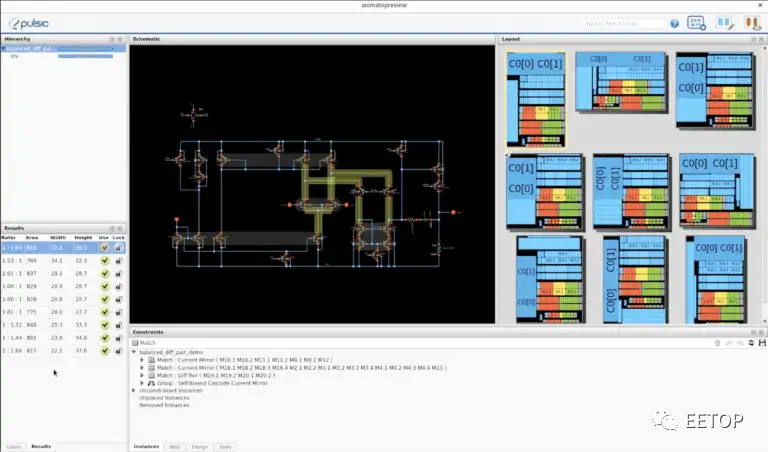The width and height of the screenshot is (768, 452).
Task: Click the Match icon on the Diff Pair row
Action: click(151, 375)
